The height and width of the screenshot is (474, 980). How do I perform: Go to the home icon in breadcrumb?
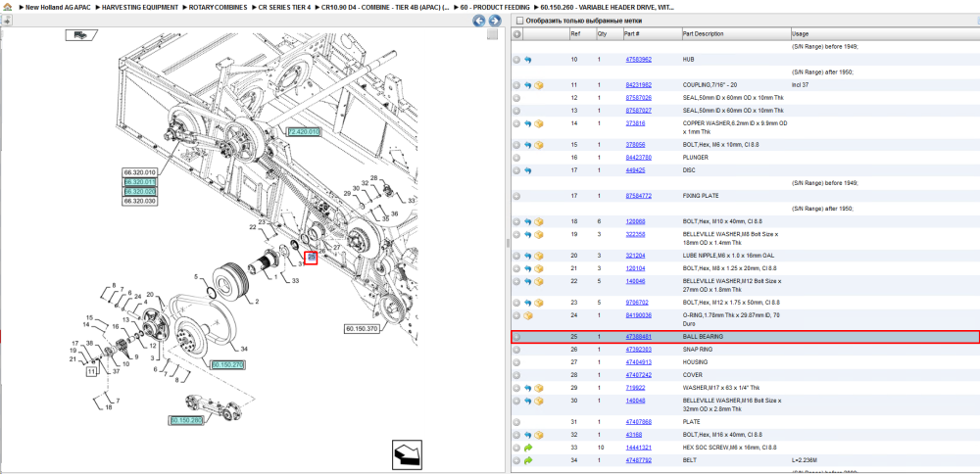tap(7, 7)
